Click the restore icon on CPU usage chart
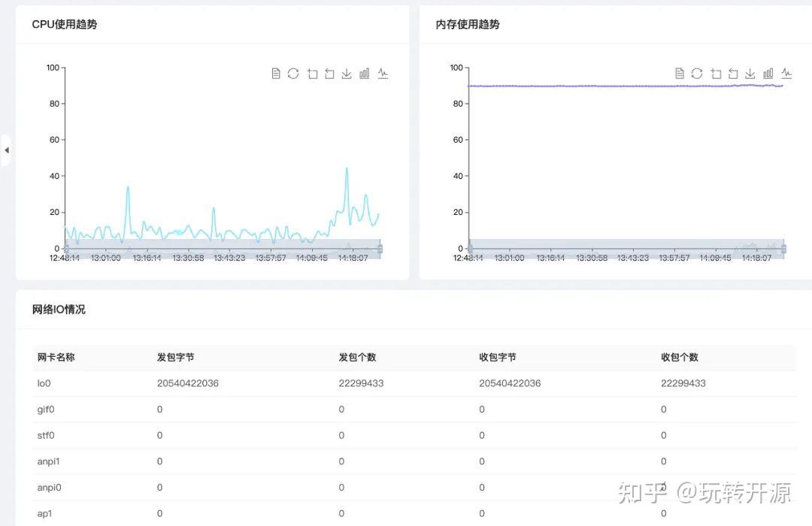This screenshot has width=812, height=526. pos(293,73)
